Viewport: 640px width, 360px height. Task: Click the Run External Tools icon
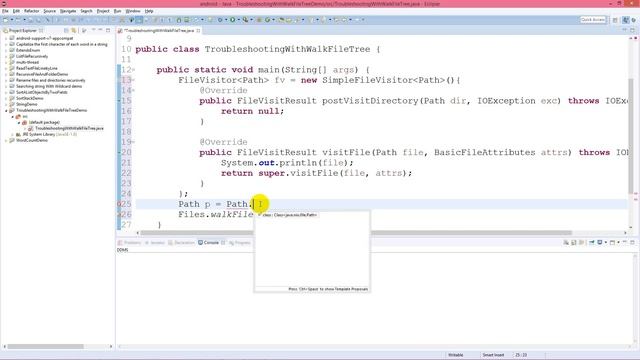245,20
